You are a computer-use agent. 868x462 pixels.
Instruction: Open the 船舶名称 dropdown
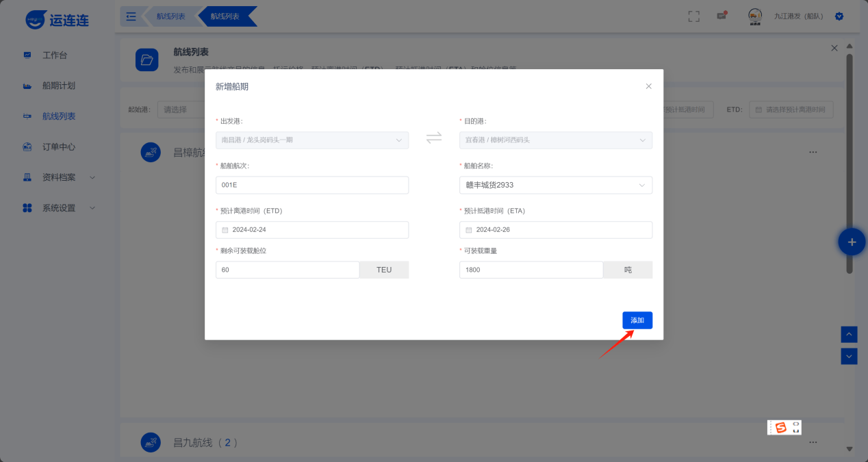click(x=555, y=185)
